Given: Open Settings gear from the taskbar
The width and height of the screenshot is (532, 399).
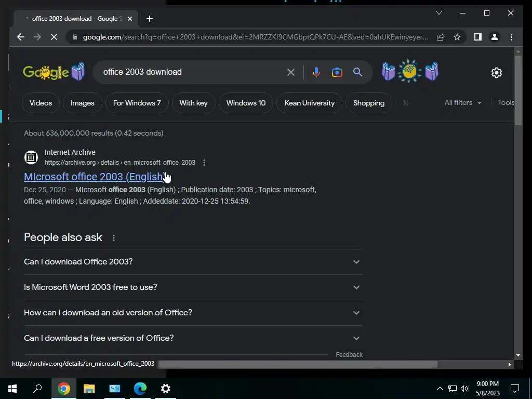Looking at the screenshot, I should 166,389.
